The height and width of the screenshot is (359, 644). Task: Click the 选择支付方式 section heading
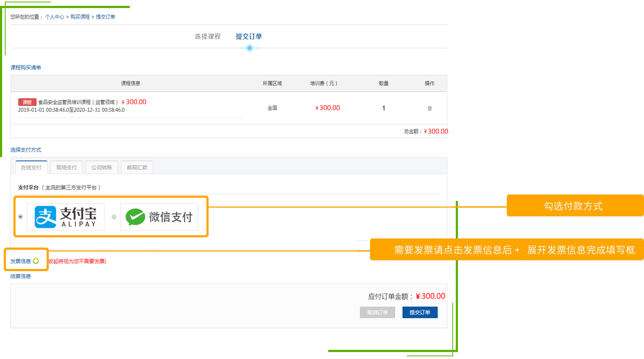coord(26,150)
